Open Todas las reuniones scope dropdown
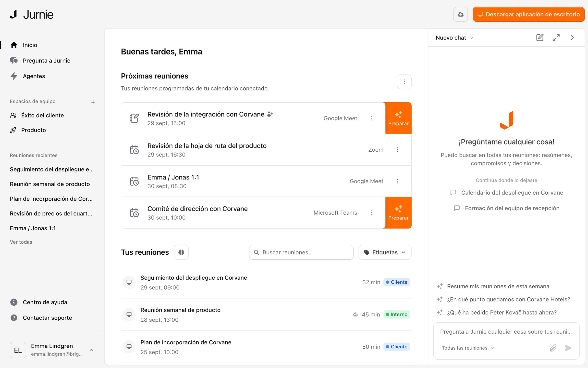 pos(468,348)
